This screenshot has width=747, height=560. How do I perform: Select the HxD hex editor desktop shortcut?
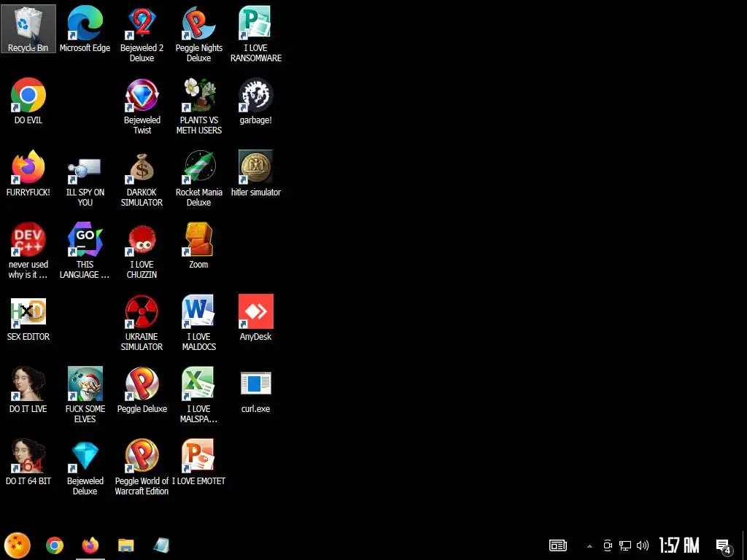point(28,318)
